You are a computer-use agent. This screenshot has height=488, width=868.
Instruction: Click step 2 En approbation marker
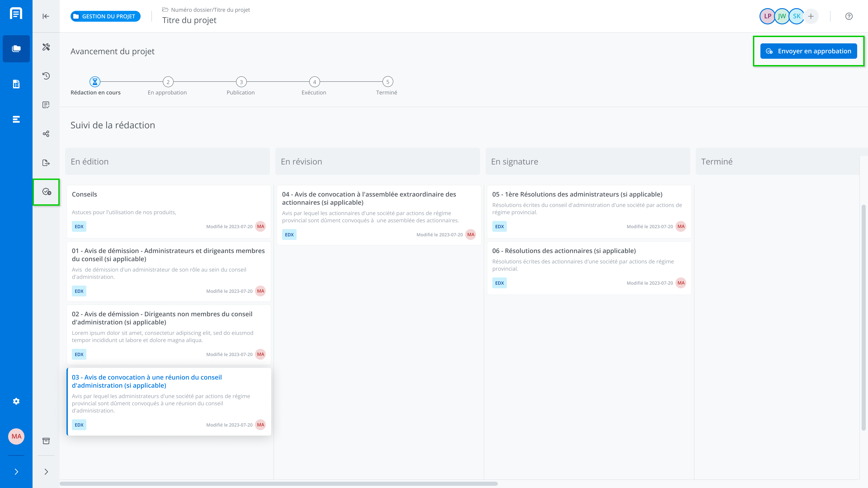pos(168,82)
